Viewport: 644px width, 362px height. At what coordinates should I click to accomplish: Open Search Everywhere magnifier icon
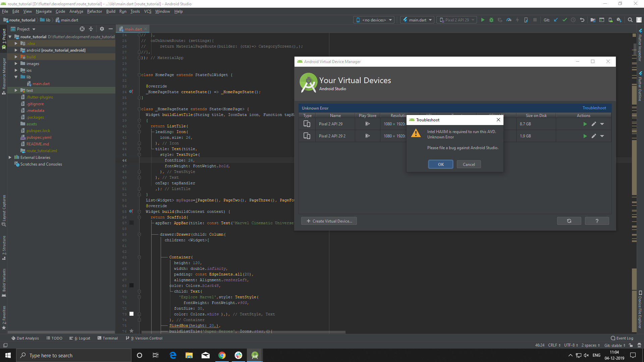(x=630, y=20)
